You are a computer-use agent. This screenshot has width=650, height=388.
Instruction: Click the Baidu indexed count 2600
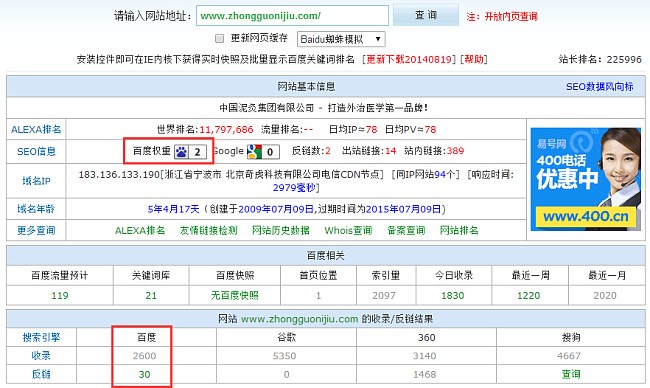[x=144, y=356]
